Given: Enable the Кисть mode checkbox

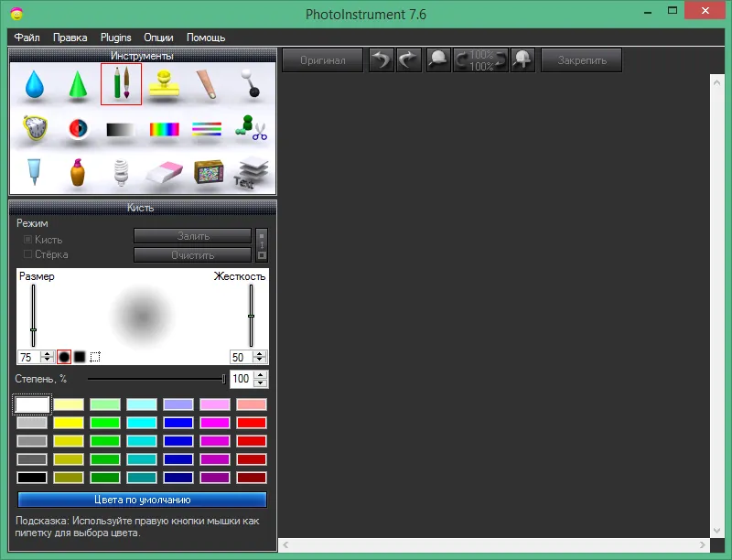Looking at the screenshot, I should [x=27, y=240].
